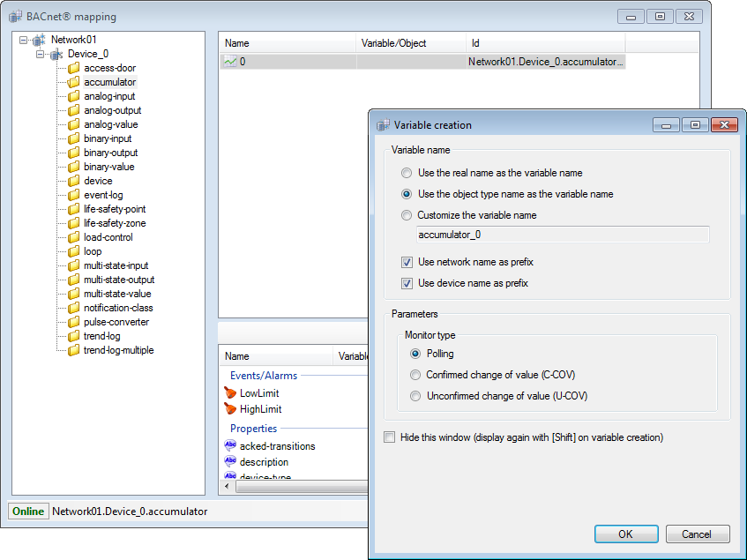Minimize the BACnet mapping window

(x=631, y=17)
